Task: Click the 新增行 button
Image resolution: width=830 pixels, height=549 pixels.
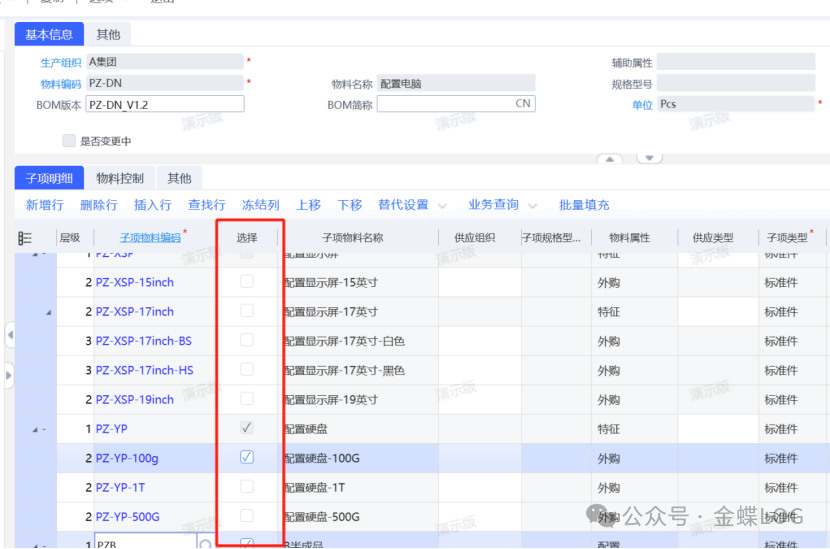Action: point(45,205)
